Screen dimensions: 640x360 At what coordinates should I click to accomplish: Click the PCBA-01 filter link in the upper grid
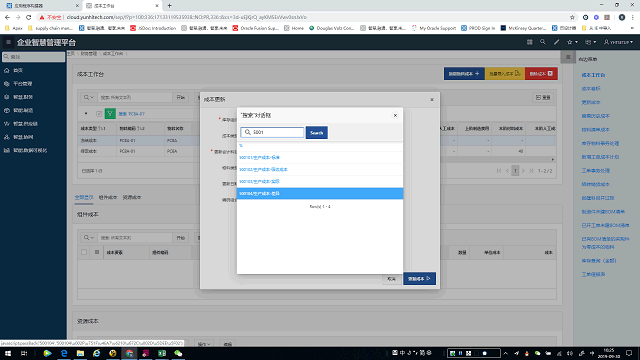point(131,114)
